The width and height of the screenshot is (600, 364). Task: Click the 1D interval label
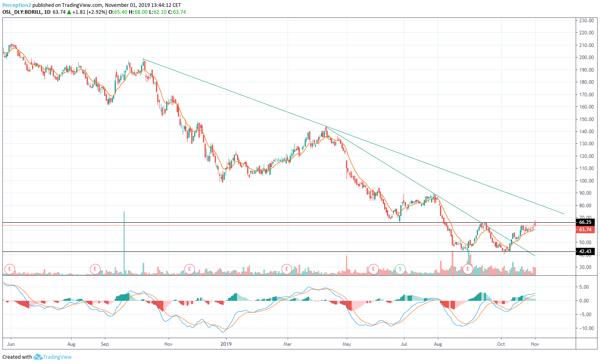pos(47,12)
